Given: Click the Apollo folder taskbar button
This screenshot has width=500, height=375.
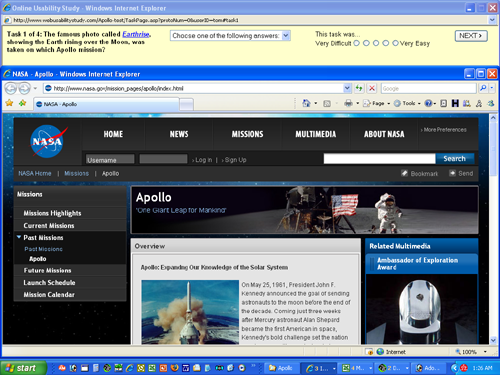Looking at the screenshot, I should [282, 368].
